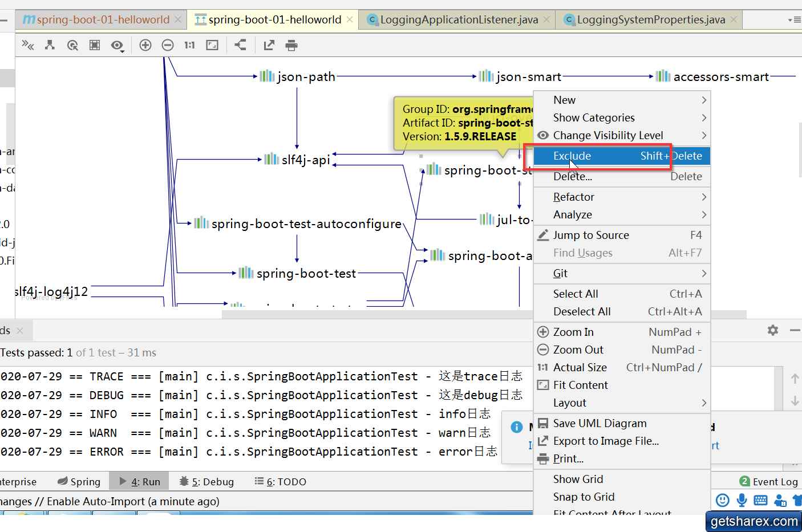Choose Fit Content in context menu

pyautogui.click(x=622, y=385)
